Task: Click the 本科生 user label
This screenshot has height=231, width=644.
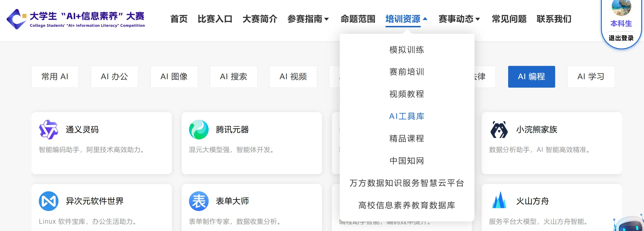Action: tap(621, 24)
